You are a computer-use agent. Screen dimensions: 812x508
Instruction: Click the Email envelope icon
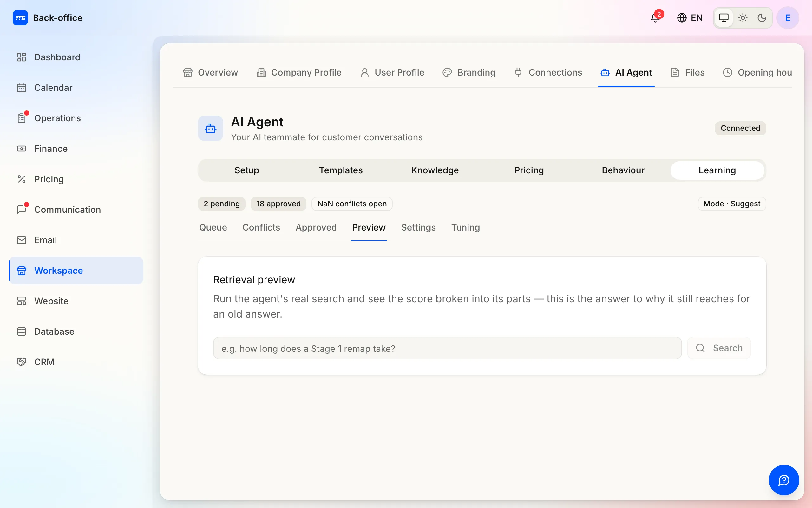pos(22,240)
